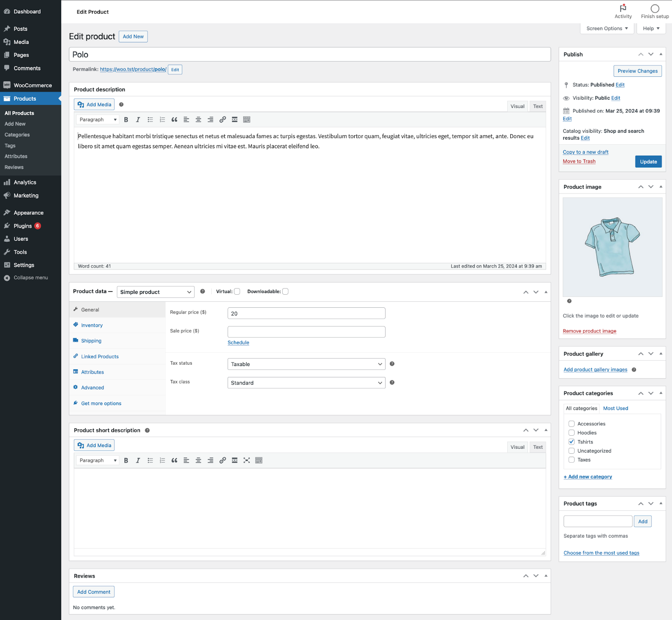Click the Insert link icon
The image size is (672, 620).
coord(222,119)
